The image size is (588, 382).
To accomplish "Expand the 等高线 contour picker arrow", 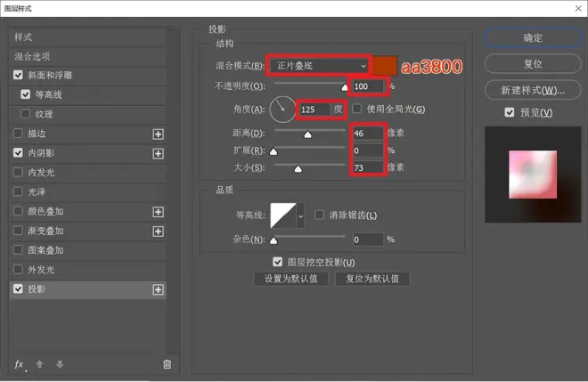I will [300, 215].
